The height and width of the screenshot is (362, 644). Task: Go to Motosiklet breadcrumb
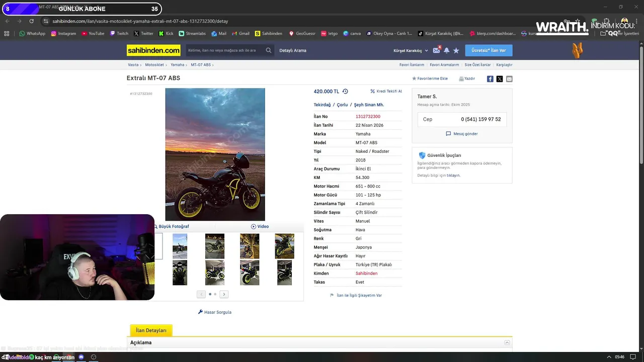pyautogui.click(x=154, y=65)
